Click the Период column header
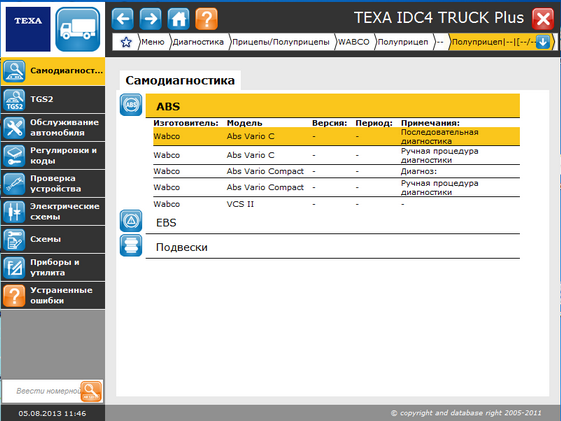The height and width of the screenshot is (421, 561). (374, 123)
